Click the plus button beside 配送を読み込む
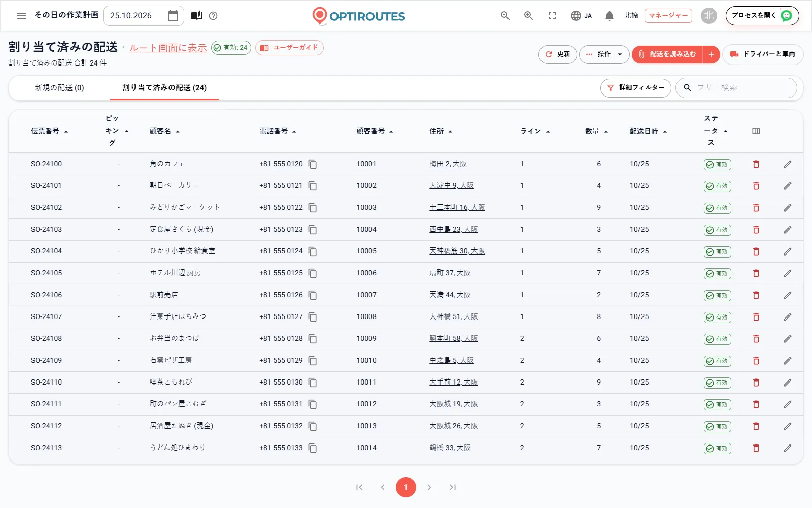The width and height of the screenshot is (812, 508). [x=712, y=54]
